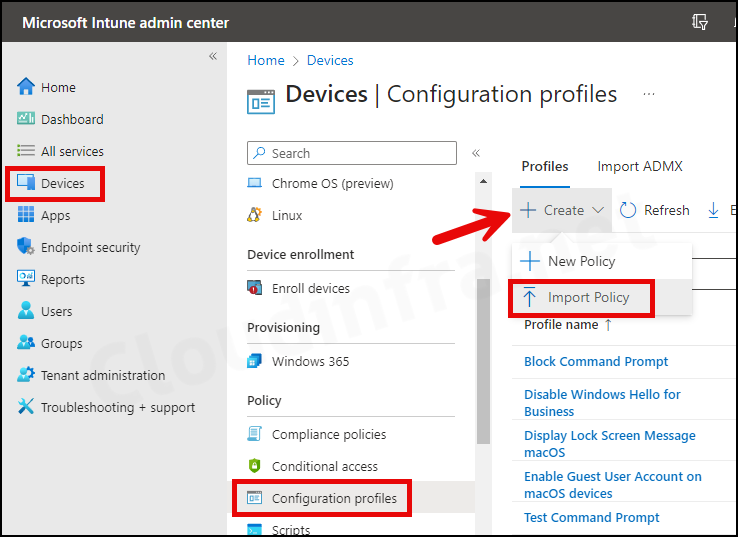738x537 pixels.
Task: Click the Refresh circular arrow icon
Action: [628, 210]
